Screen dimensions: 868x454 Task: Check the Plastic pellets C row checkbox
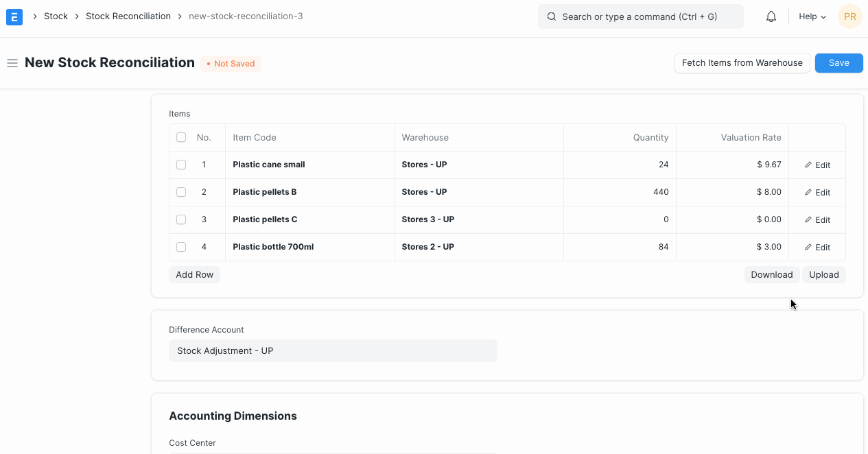point(180,219)
